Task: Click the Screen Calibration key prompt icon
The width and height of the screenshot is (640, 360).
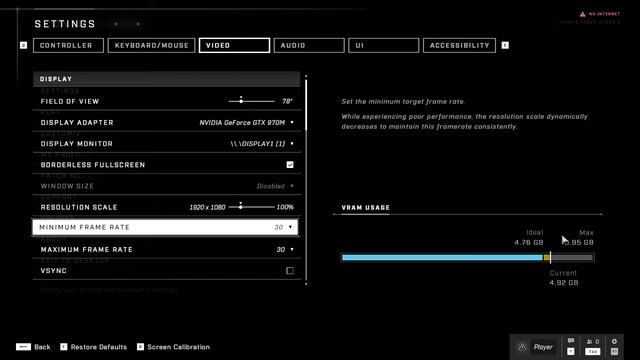Action: [140, 347]
